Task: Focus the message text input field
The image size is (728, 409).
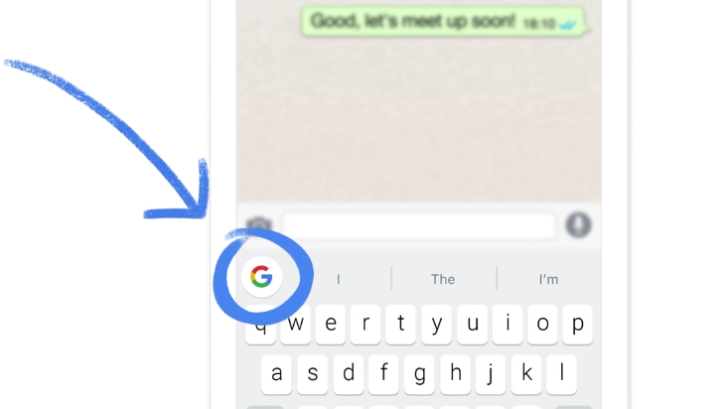Action: [419, 225]
